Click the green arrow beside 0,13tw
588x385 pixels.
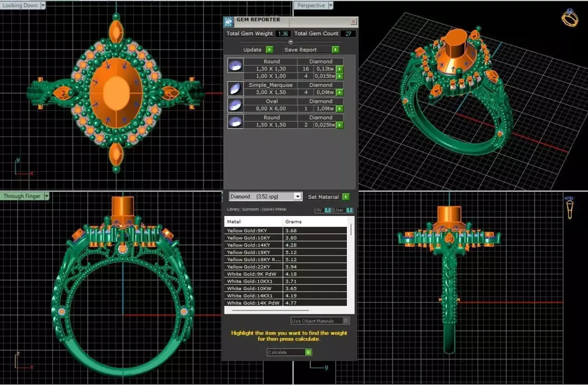click(x=339, y=69)
